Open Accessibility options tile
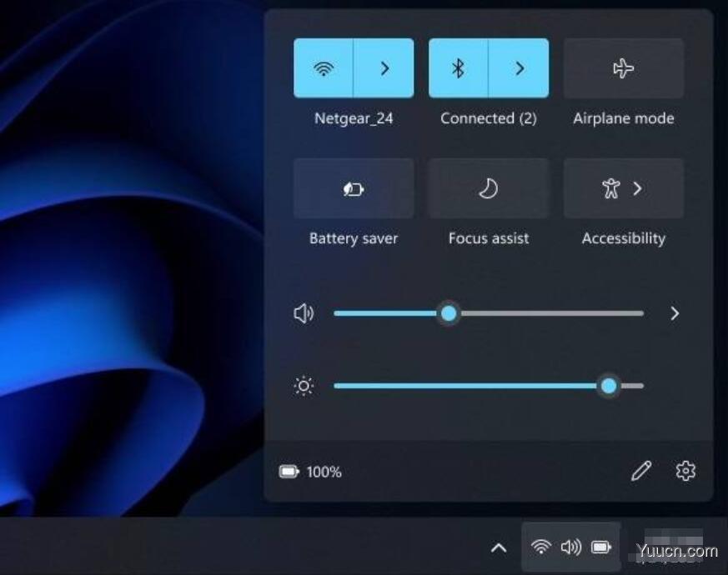Viewport: 728px width, 575px height. [x=624, y=188]
